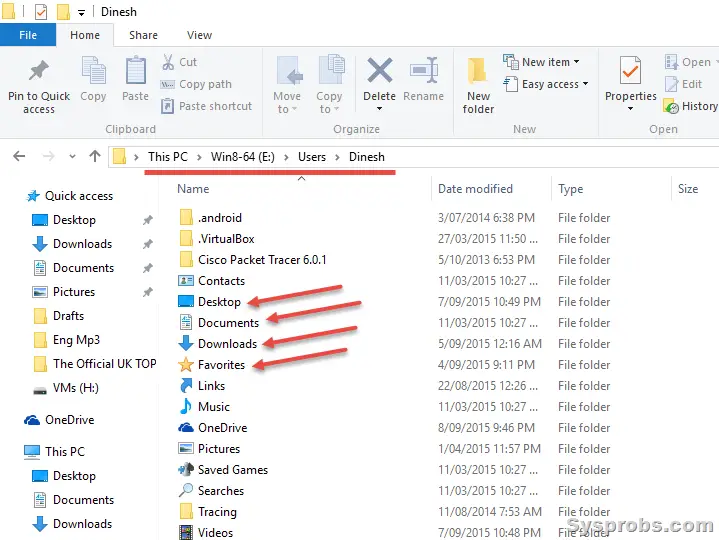Go back with the Back arrow
Viewport: 719px width, 540px height.
19,156
